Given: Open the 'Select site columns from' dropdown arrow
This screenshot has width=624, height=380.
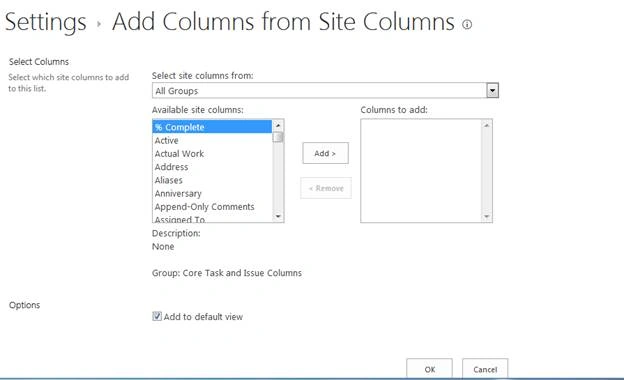Looking at the screenshot, I should 492,91.
